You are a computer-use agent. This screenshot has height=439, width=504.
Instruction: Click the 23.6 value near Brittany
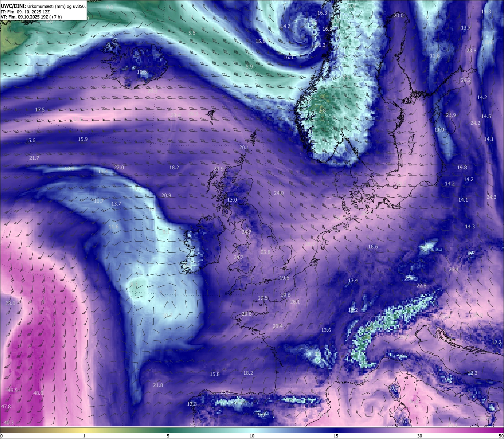pyautogui.click(x=246, y=314)
